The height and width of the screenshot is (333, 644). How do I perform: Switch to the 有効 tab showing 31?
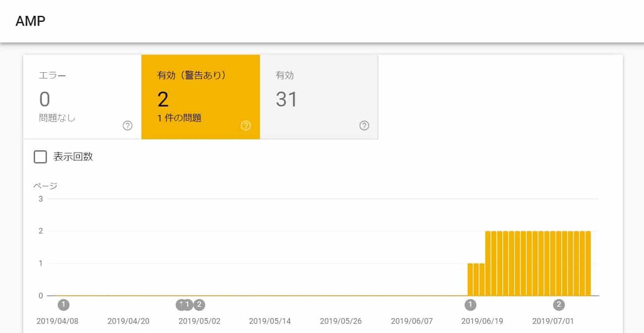tap(319, 97)
